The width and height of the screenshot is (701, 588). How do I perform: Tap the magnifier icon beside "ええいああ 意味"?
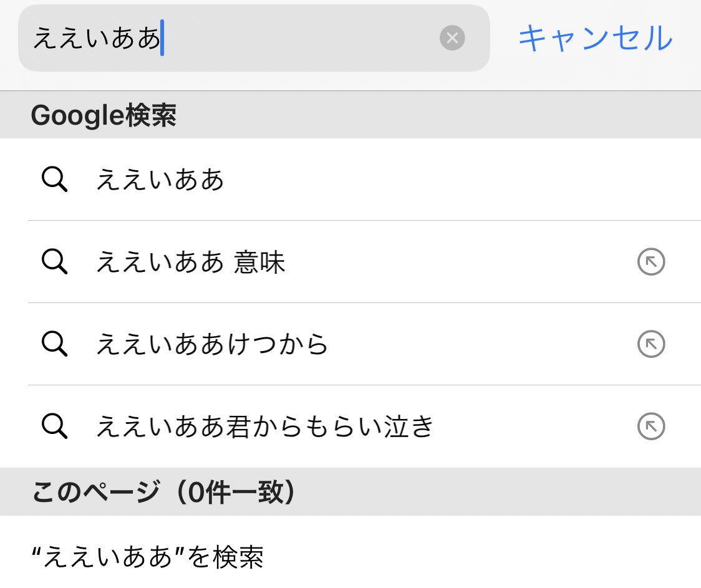(55, 262)
